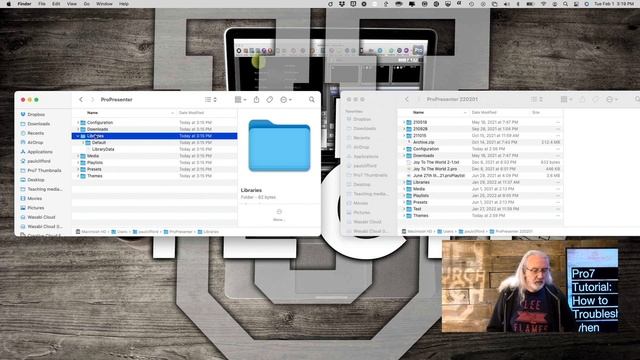This screenshot has width=640, height=360.
Task: Open Movies in the ProPresenter 220201 sidebar
Action: (360, 203)
